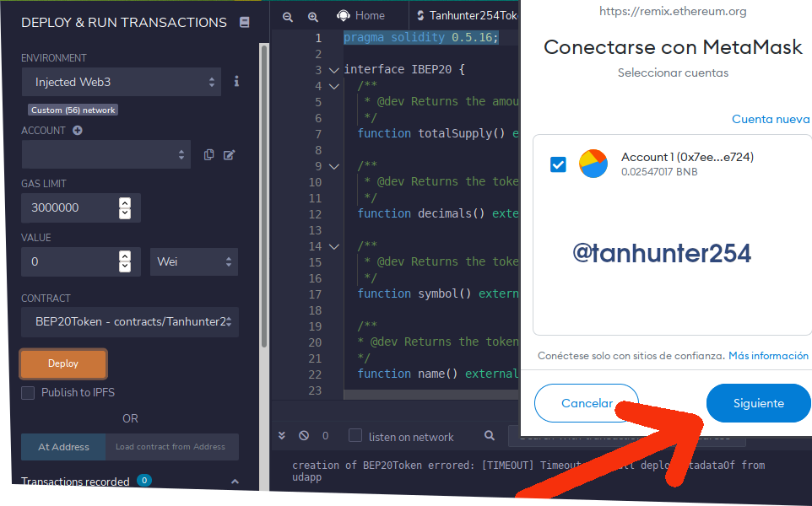Click Siguiente in the MetaMask popup
Image resolution: width=812 pixels, height=506 pixels.
click(758, 403)
